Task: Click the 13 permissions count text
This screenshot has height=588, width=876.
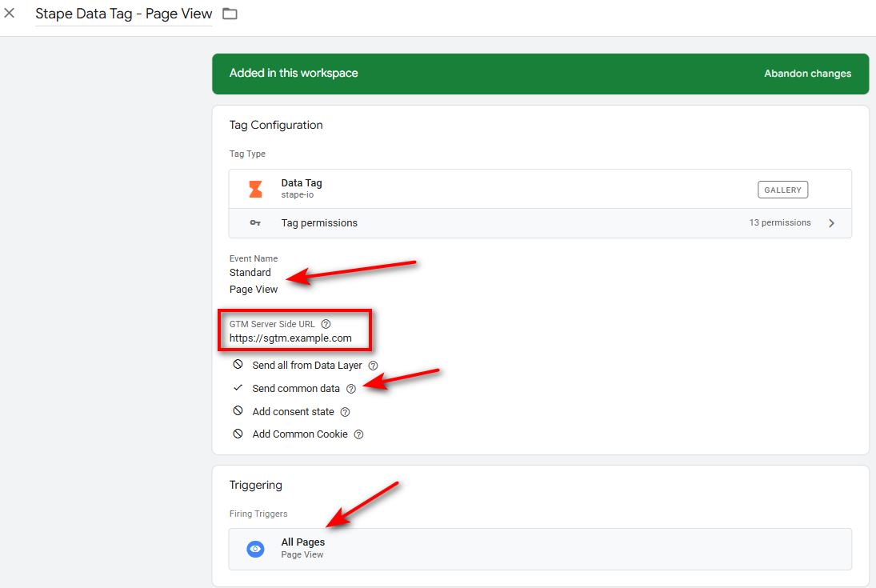Action: pos(779,222)
